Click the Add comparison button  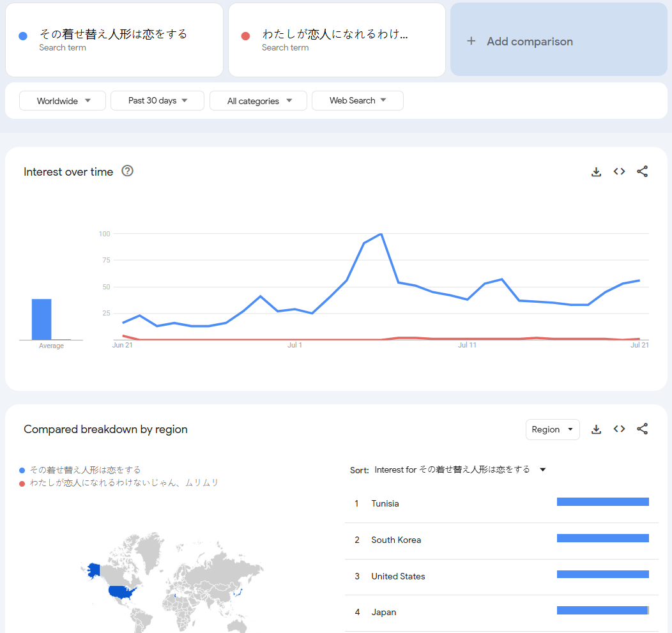tap(558, 40)
